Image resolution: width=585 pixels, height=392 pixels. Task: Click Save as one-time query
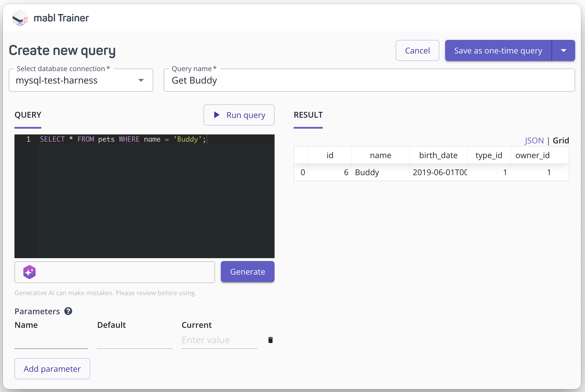[x=498, y=51]
